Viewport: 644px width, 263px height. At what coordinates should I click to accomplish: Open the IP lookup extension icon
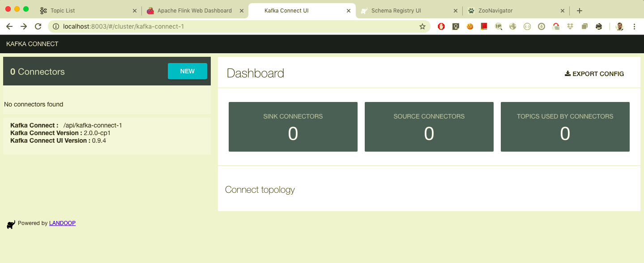[499, 26]
